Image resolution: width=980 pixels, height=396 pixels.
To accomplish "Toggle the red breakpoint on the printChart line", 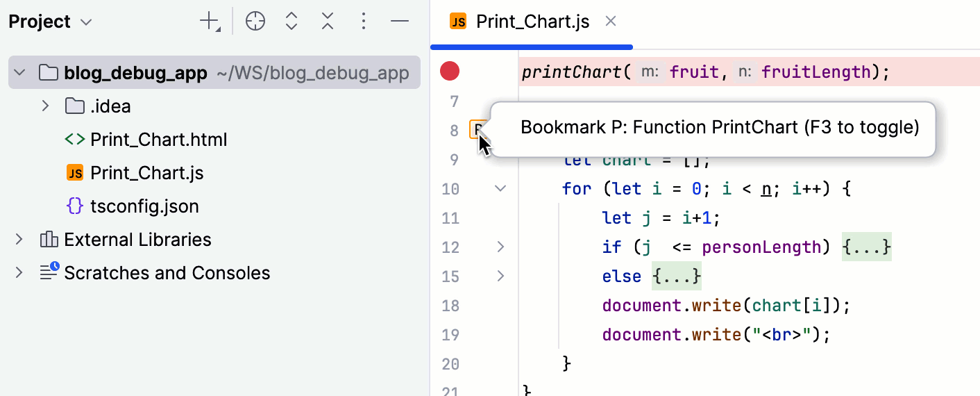I will tap(450, 71).
